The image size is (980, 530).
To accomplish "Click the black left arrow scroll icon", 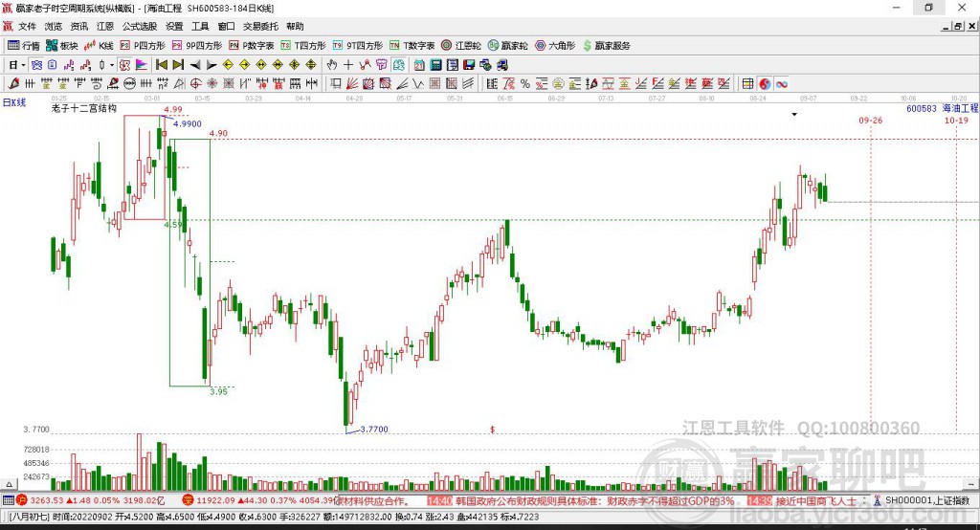I will [195, 65].
